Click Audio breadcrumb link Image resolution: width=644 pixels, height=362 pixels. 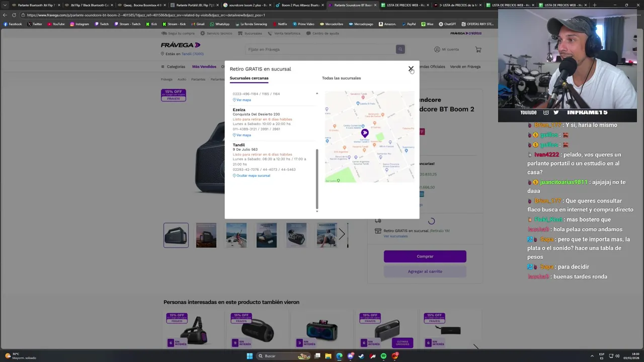(182, 79)
